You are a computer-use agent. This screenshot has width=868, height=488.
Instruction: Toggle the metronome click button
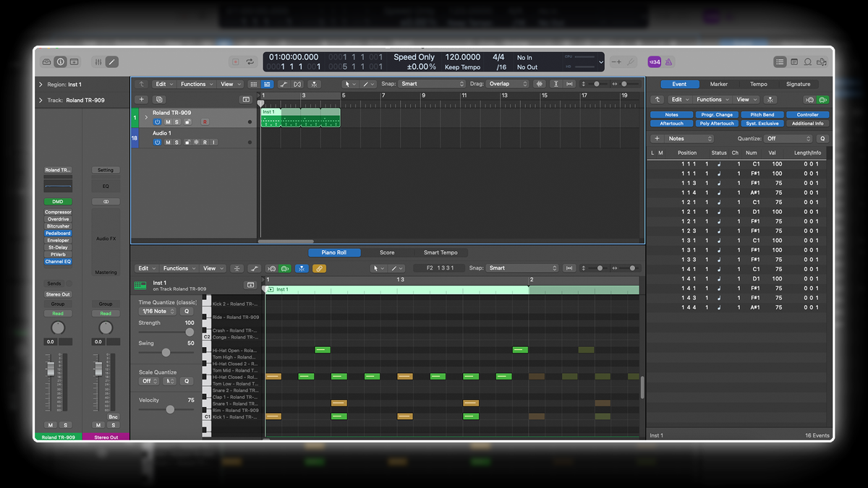[668, 62]
